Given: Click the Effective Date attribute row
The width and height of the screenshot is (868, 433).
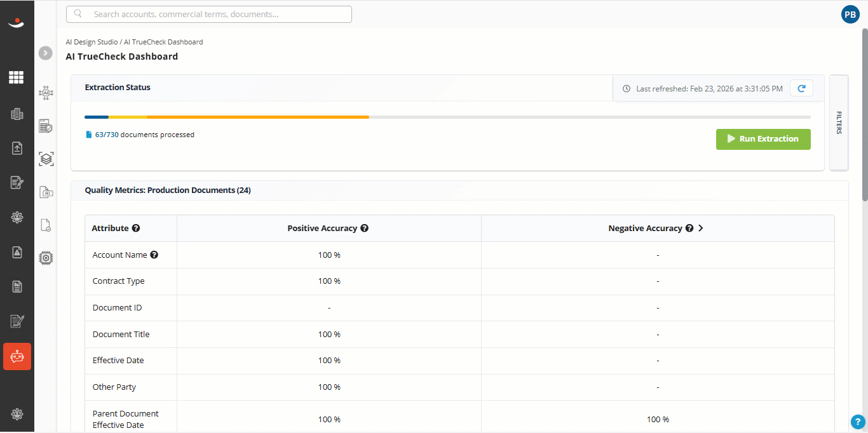Looking at the screenshot, I should coord(459,361).
